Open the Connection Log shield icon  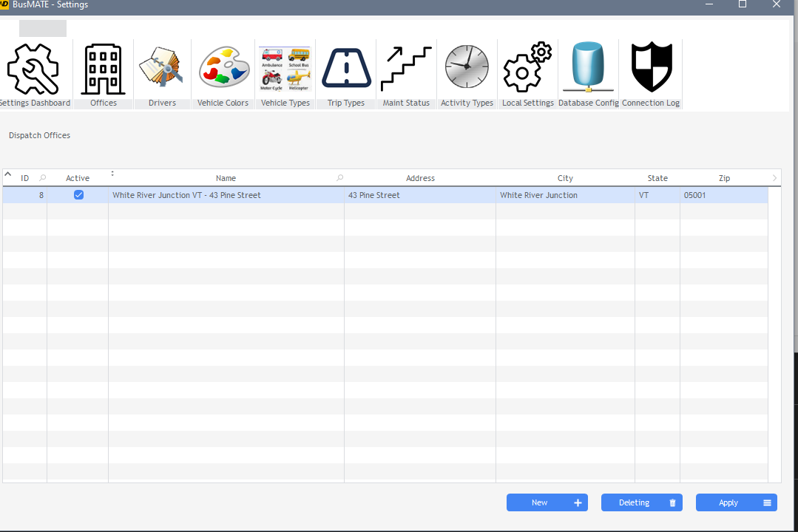[x=651, y=68]
